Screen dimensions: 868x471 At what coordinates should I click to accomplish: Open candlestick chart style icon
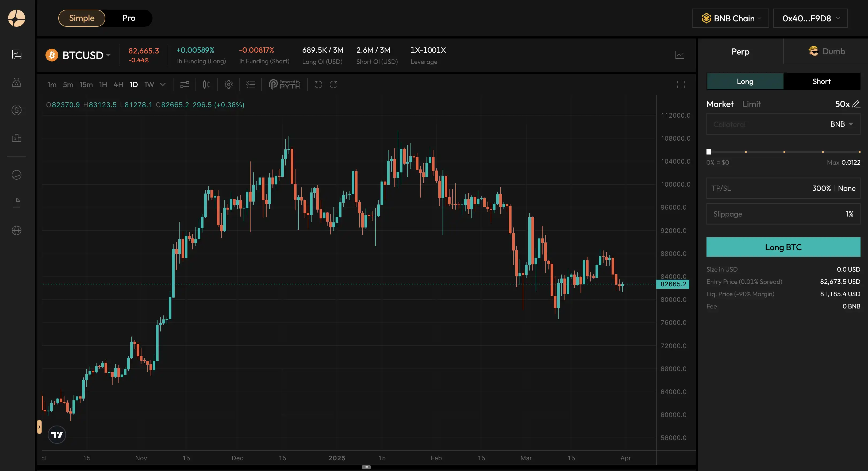(206, 84)
